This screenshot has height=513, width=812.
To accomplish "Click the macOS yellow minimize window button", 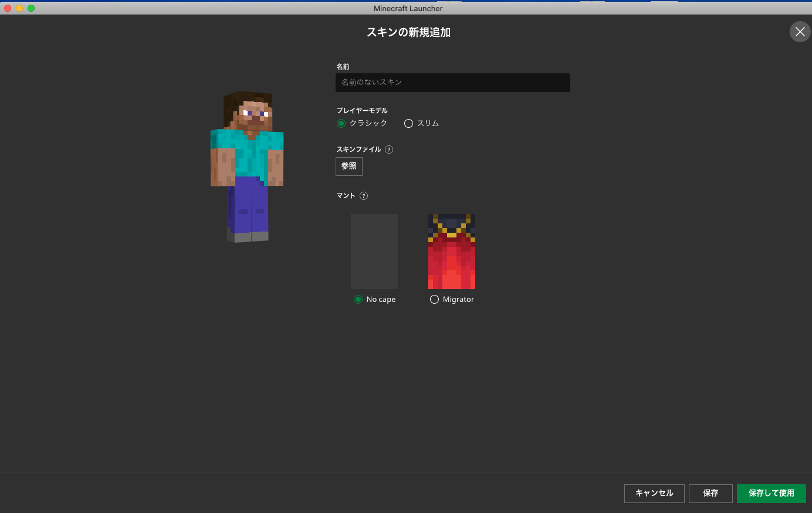I will pos(19,8).
